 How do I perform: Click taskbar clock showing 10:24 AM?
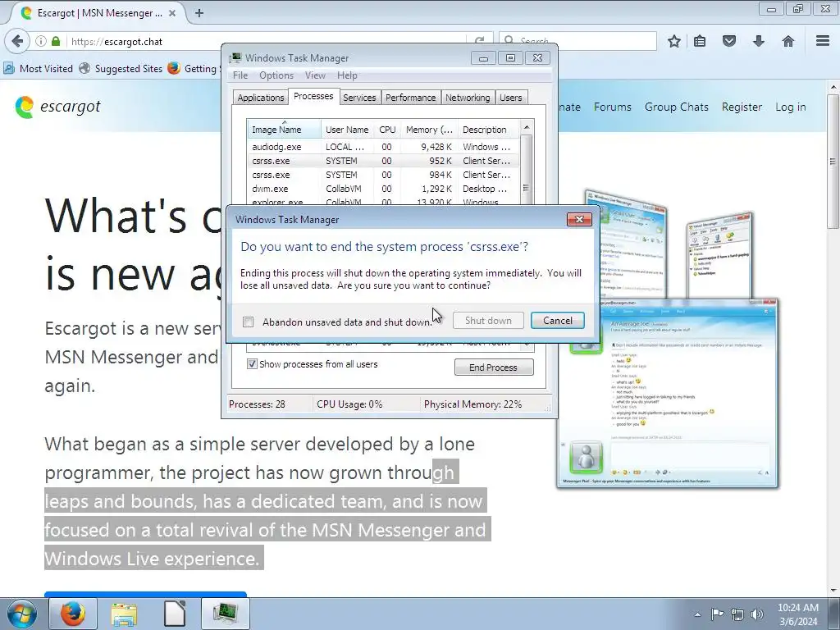coord(798,614)
